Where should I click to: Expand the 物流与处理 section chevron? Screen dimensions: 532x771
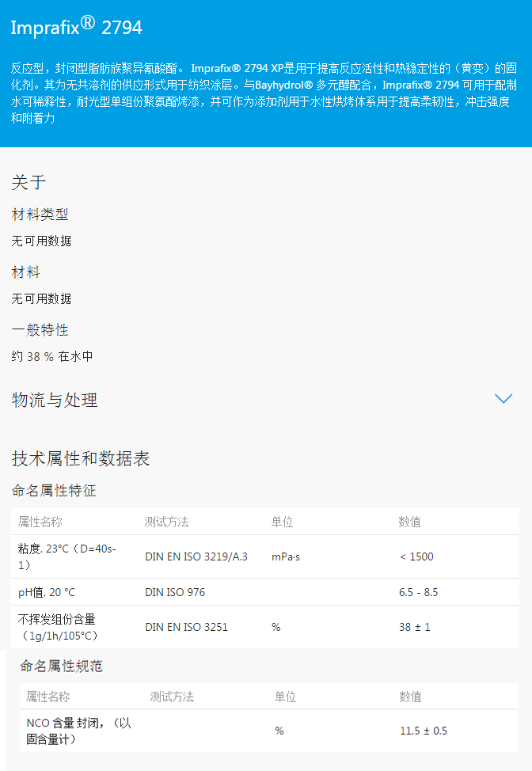[503, 399]
